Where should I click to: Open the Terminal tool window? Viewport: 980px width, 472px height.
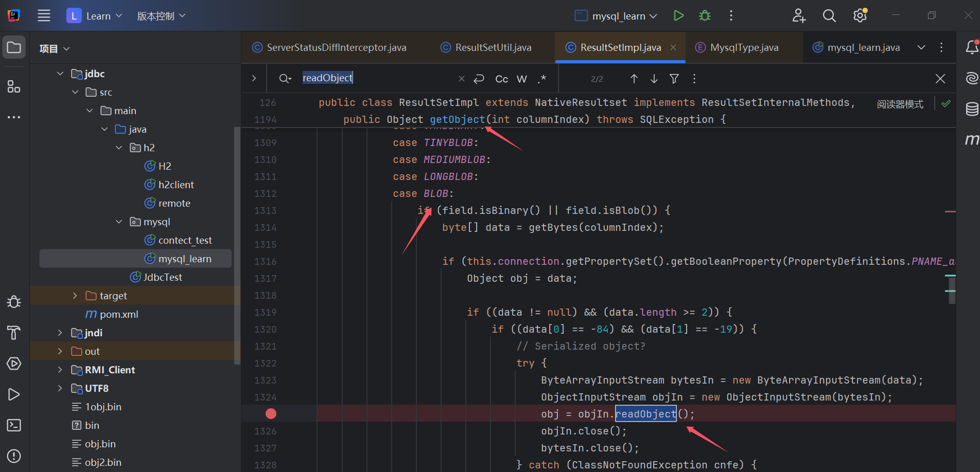click(14, 425)
